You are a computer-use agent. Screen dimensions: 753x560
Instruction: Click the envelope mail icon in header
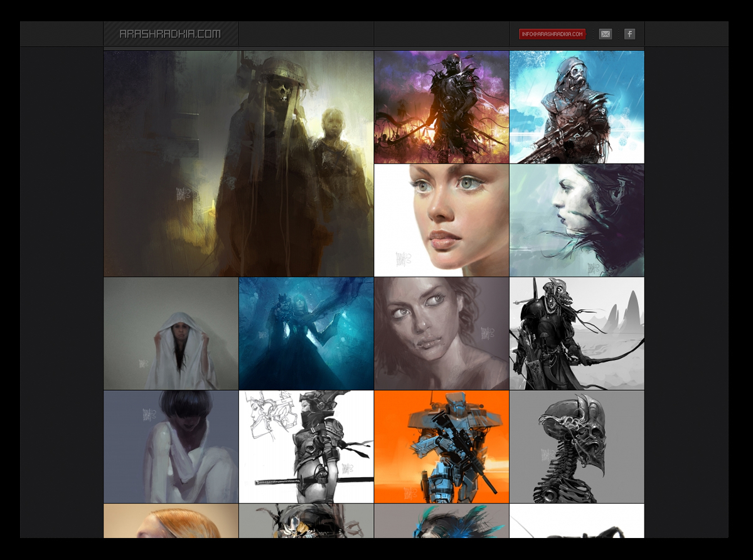605,34
